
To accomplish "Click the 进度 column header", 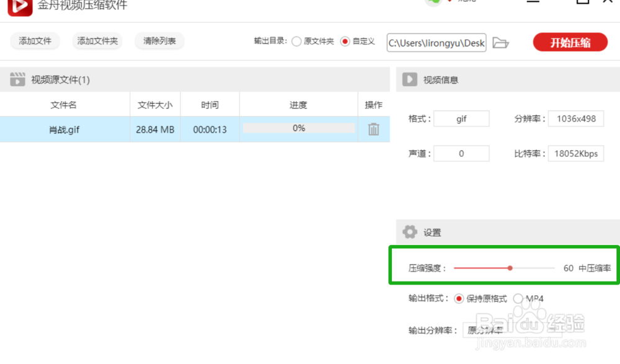I will (x=298, y=104).
